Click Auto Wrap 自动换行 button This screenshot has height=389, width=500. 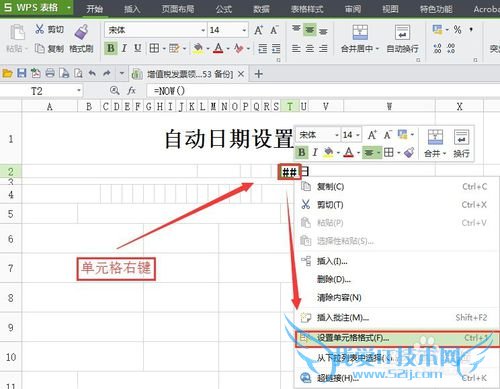coord(402,39)
